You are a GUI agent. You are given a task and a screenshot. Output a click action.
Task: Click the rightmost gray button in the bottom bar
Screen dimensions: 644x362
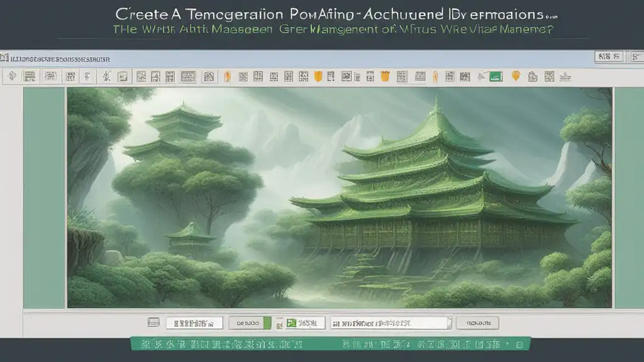tap(477, 323)
